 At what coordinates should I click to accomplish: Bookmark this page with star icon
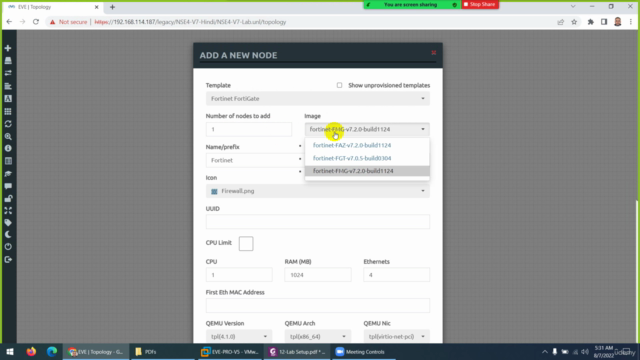(574, 22)
